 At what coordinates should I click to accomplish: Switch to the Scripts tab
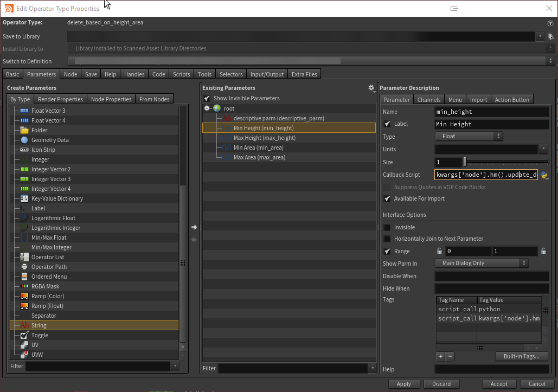click(x=182, y=74)
